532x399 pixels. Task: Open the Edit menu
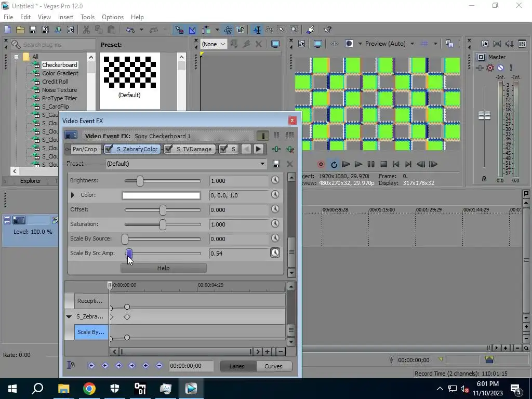pyautogui.click(x=25, y=17)
